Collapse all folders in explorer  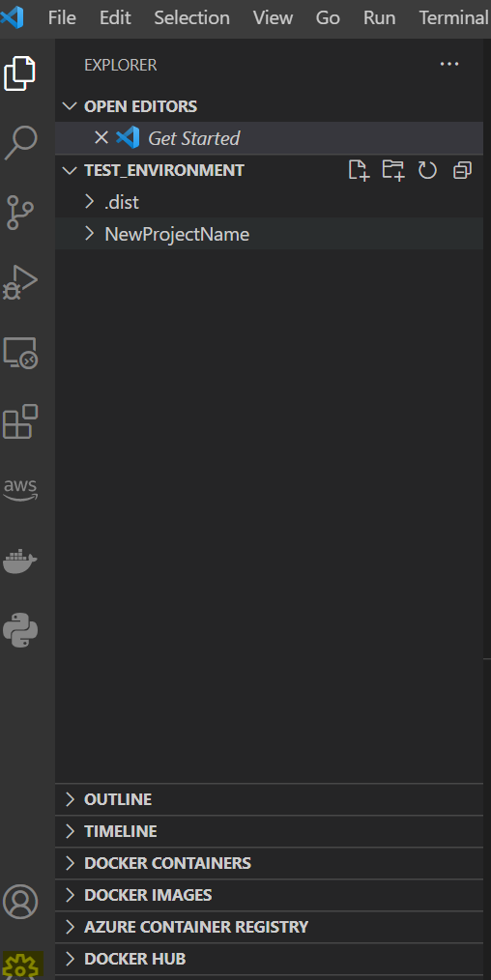pos(462,170)
